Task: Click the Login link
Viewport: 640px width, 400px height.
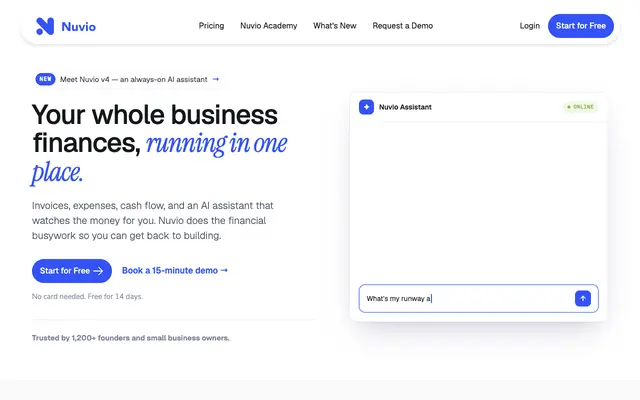Action: pyautogui.click(x=529, y=26)
